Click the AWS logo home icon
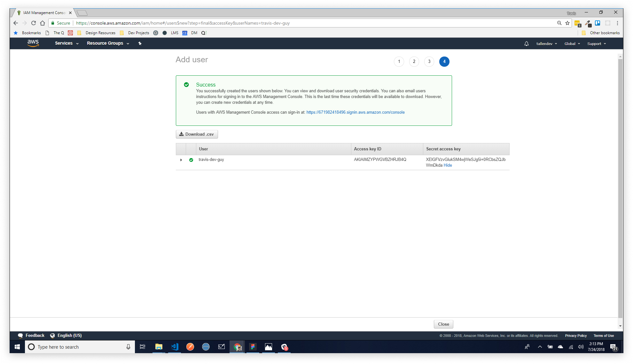The height and width of the screenshot is (364, 633). 33,43
